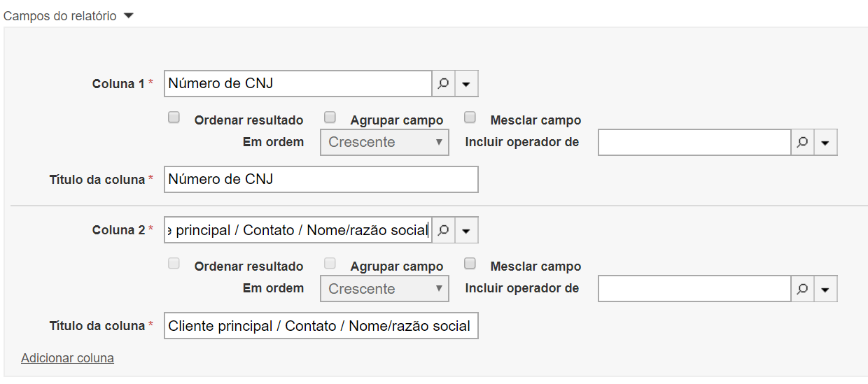The image size is (868, 384).
Task: Open the Coluna 2 field dropdown arrow
Action: [x=466, y=230]
